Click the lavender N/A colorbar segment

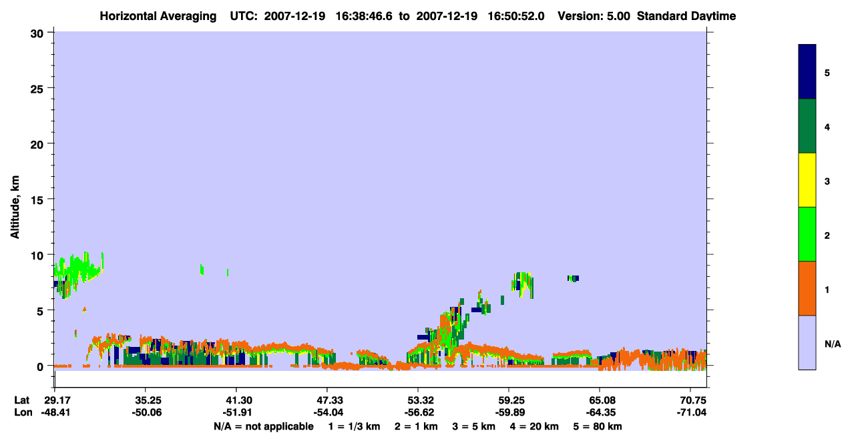(807, 342)
